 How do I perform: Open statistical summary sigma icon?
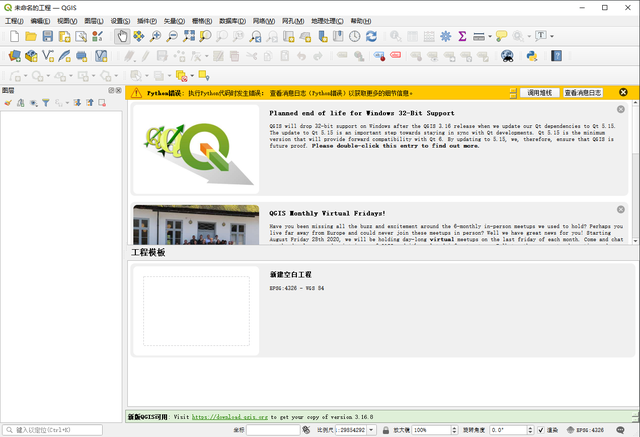(462, 36)
